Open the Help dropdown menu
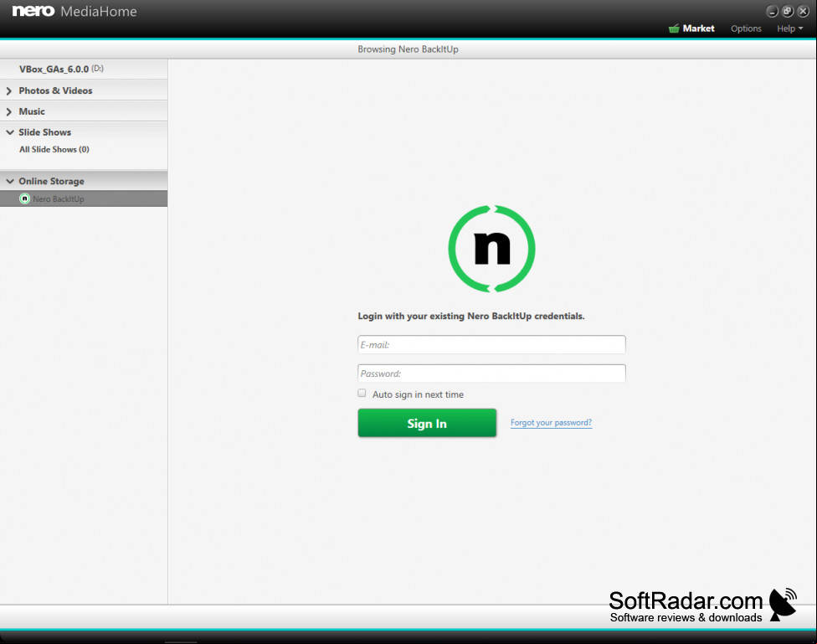 click(789, 28)
